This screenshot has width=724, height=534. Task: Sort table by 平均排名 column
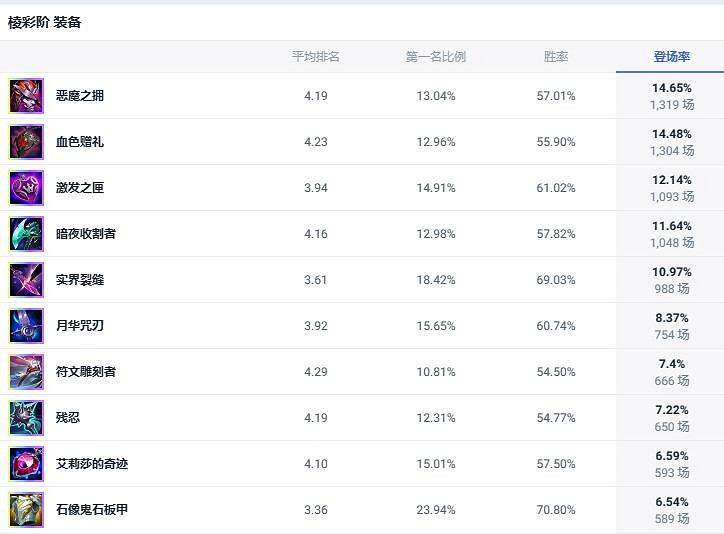(316, 57)
